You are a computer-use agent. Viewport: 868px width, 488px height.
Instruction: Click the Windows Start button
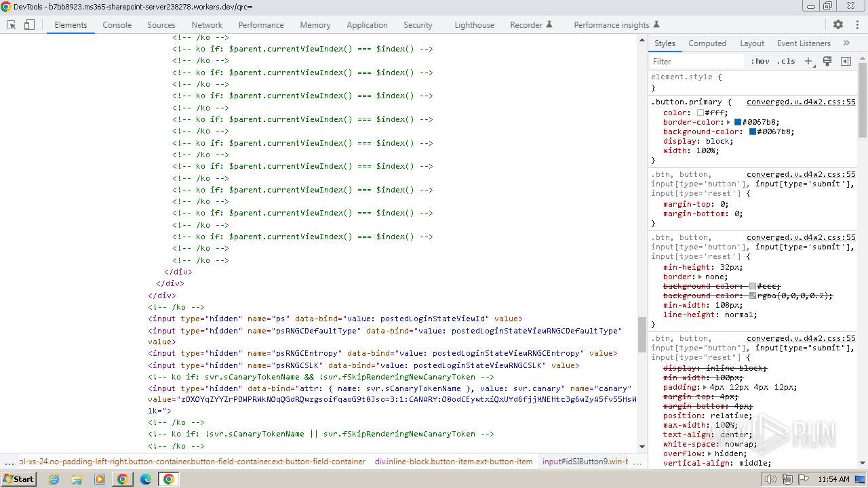click(x=19, y=479)
